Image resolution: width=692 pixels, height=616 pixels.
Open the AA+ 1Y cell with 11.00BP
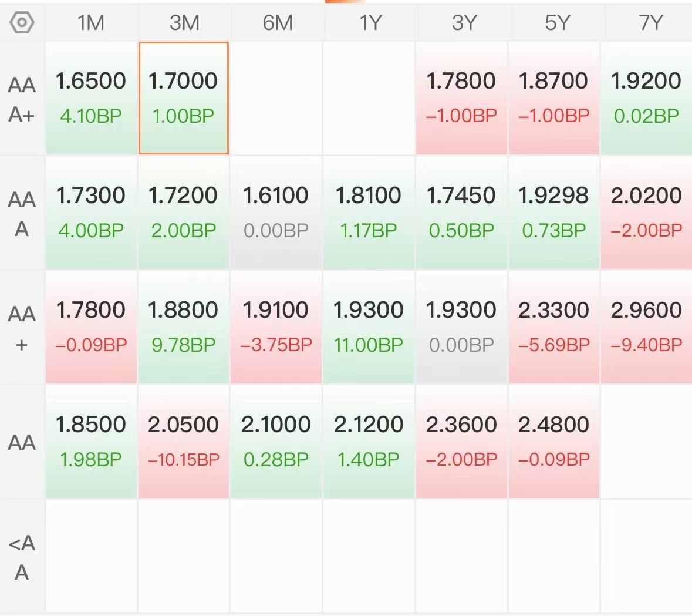pyautogui.click(x=369, y=327)
